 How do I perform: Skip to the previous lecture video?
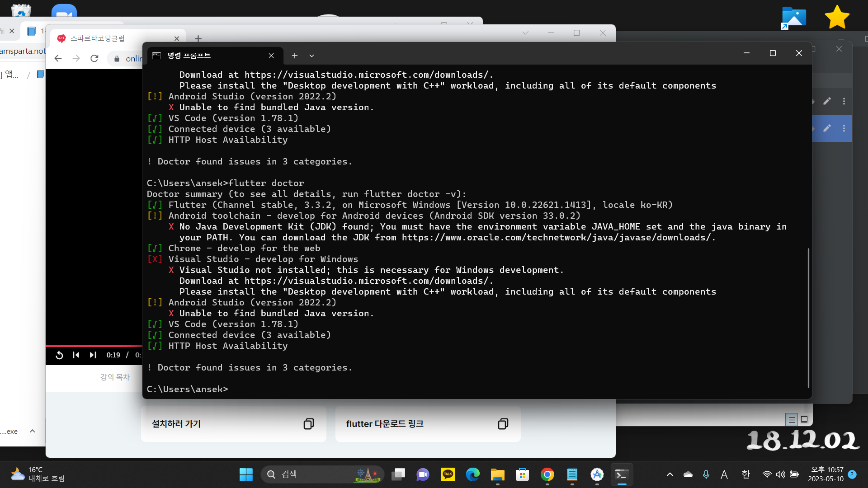click(76, 355)
